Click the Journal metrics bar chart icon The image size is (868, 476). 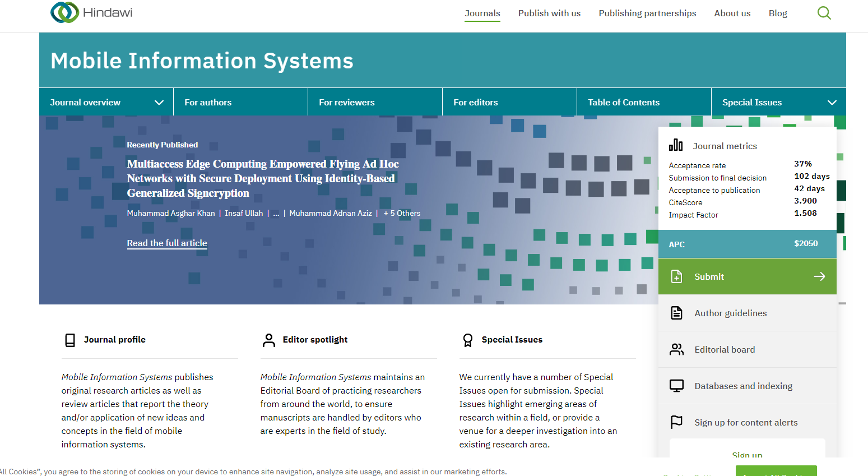(676, 145)
